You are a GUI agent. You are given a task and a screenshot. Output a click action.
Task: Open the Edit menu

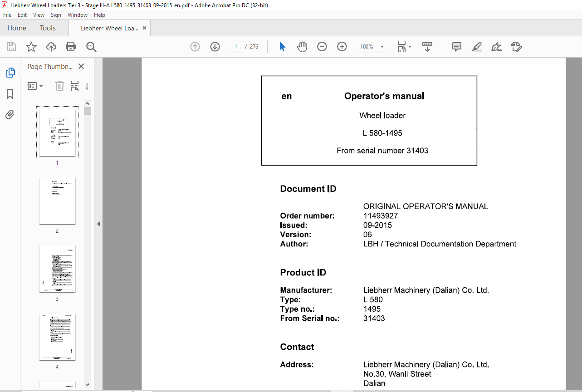22,15
